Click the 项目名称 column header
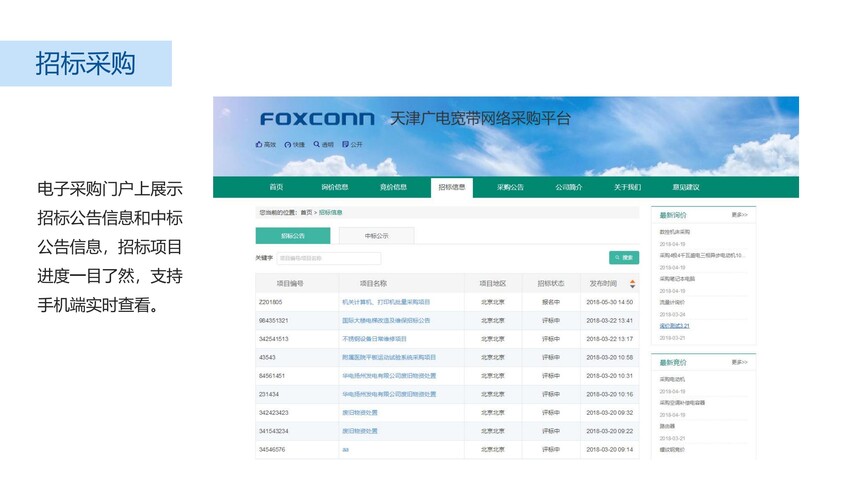 click(374, 284)
